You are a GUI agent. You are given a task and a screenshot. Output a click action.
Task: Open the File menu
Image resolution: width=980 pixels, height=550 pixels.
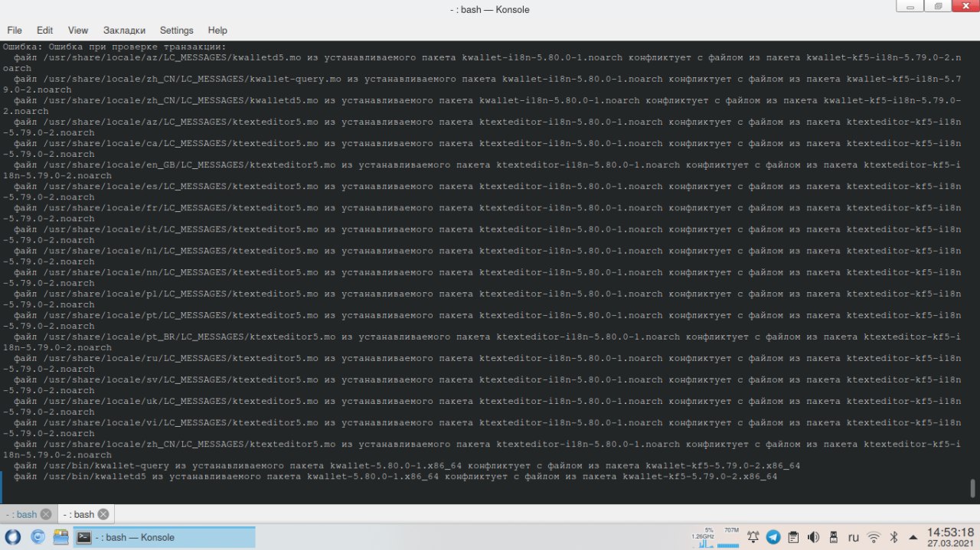pos(15,31)
